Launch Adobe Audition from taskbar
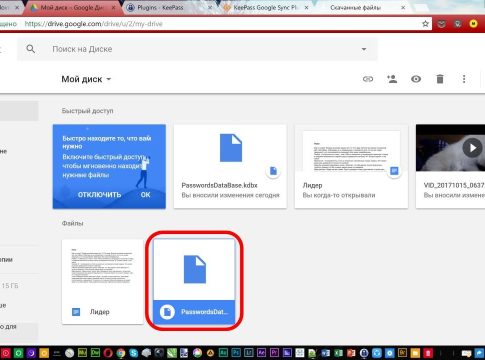Viewport: 485px width, 360px height. click(x=223, y=353)
